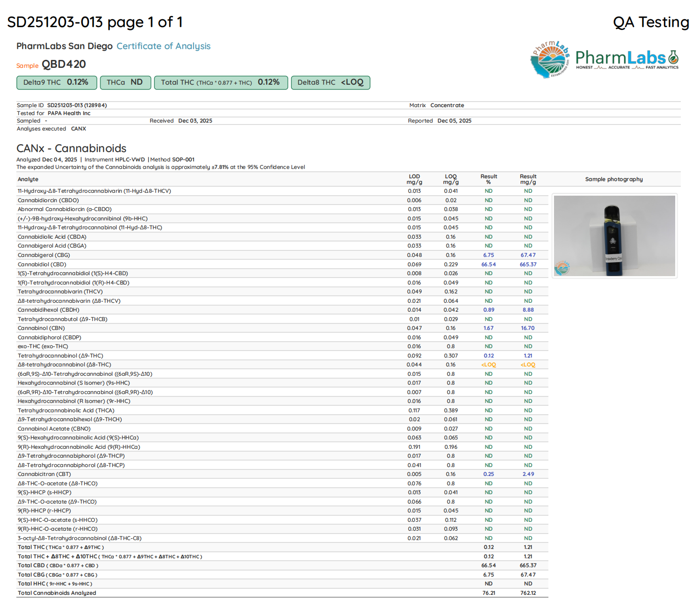Image resolution: width=700 pixels, height=615 pixels.
Task: Click the QA Testing label in the header
Action: [x=651, y=22]
